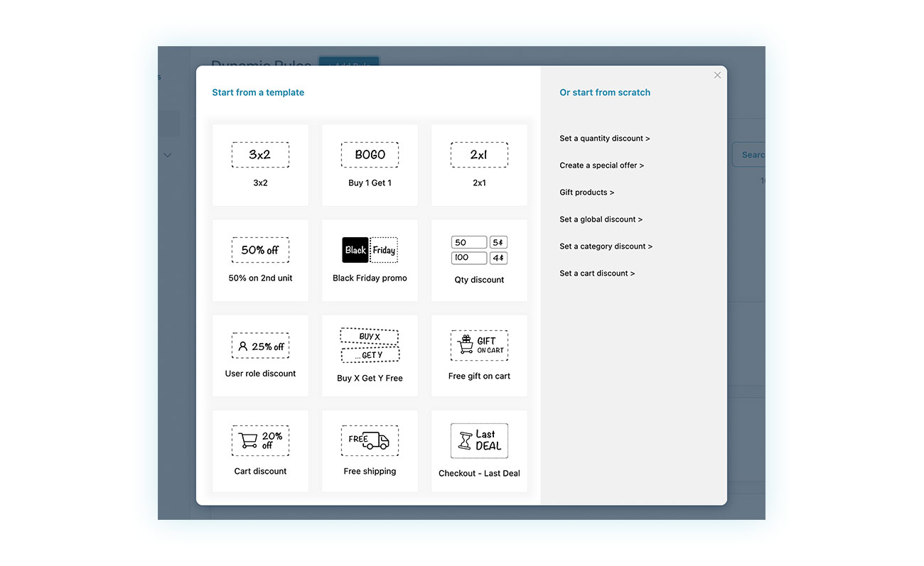
Task: Close the template dialog with X
Action: [x=717, y=75]
